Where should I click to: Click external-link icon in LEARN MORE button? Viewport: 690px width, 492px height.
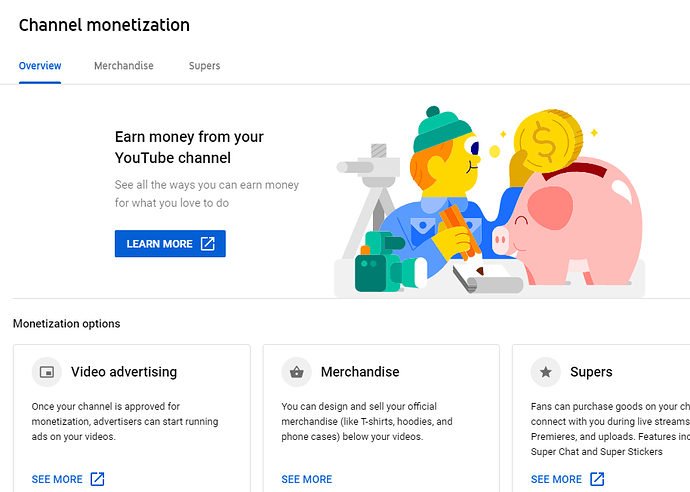pyautogui.click(x=207, y=243)
